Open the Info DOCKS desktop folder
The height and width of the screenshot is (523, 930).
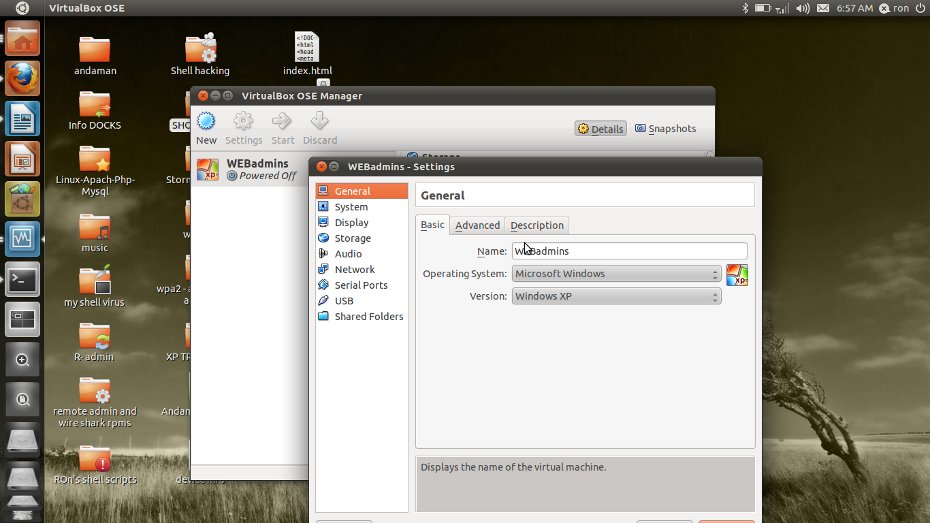(94, 111)
